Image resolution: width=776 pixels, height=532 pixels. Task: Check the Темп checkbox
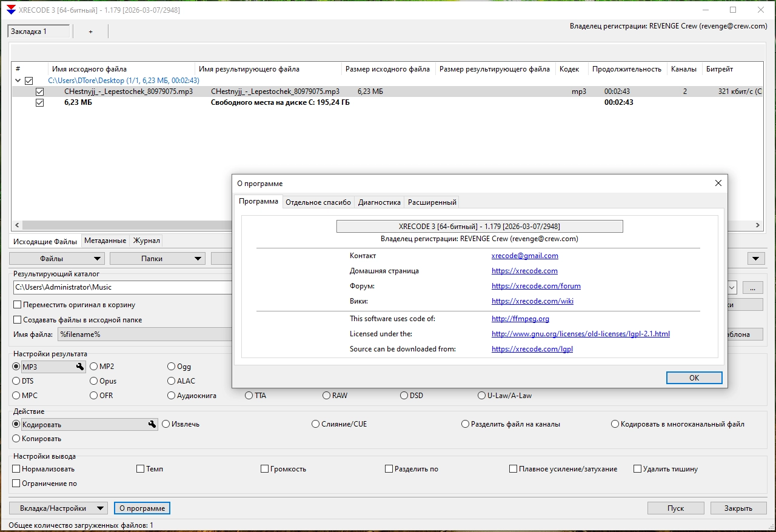click(x=141, y=469)
